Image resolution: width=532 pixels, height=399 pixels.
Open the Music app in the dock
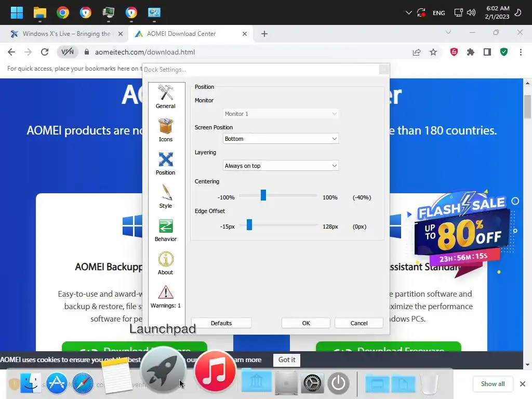click(215, 371)
